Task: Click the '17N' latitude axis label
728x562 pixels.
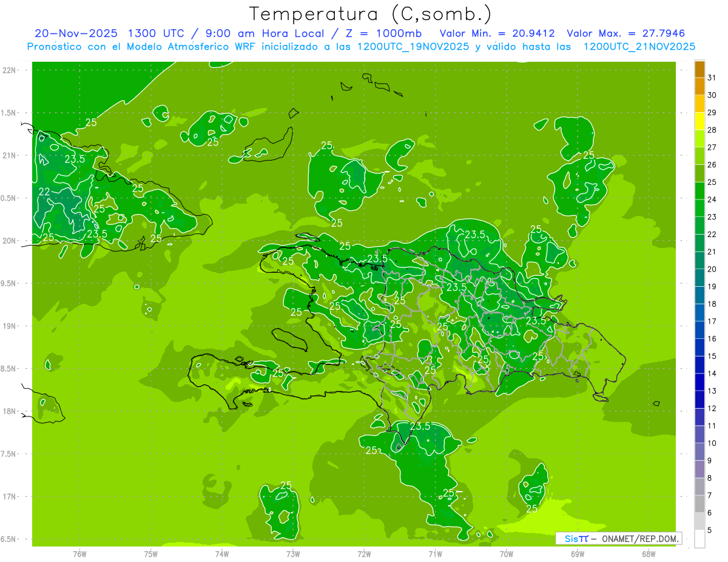Action: pos(9,497)
